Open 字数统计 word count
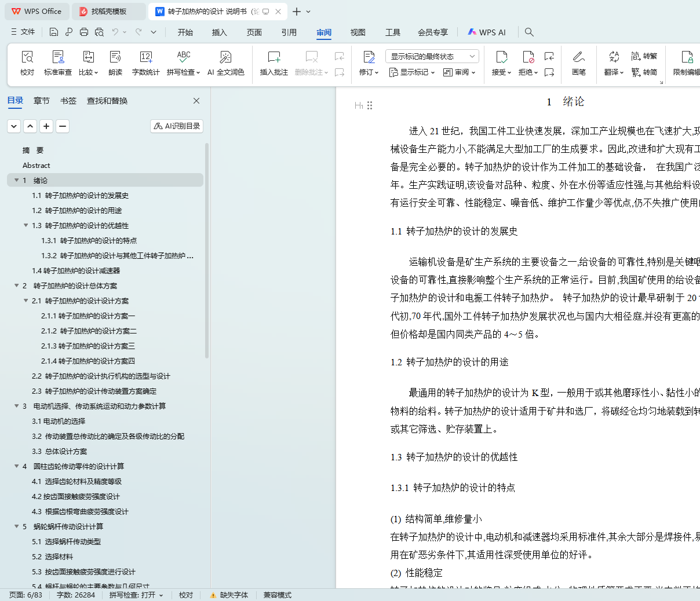Screen dimensions: 700x601 [145, 63]
